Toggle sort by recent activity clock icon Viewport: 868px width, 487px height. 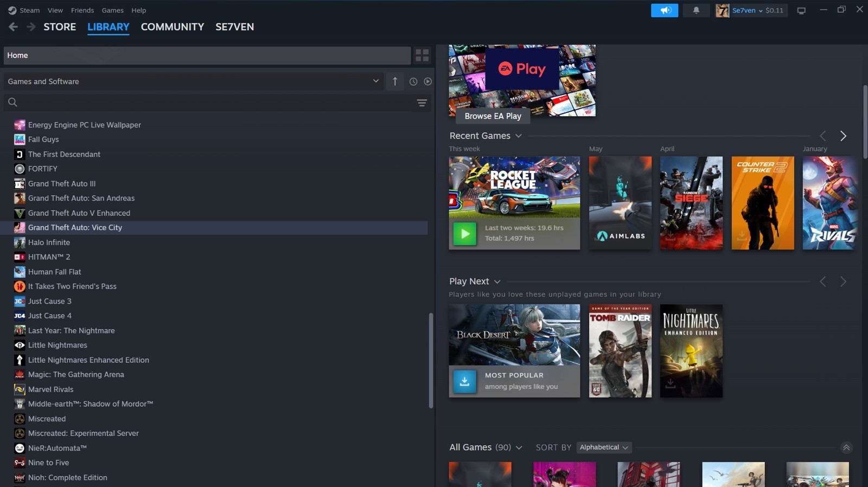pos(413,81)
